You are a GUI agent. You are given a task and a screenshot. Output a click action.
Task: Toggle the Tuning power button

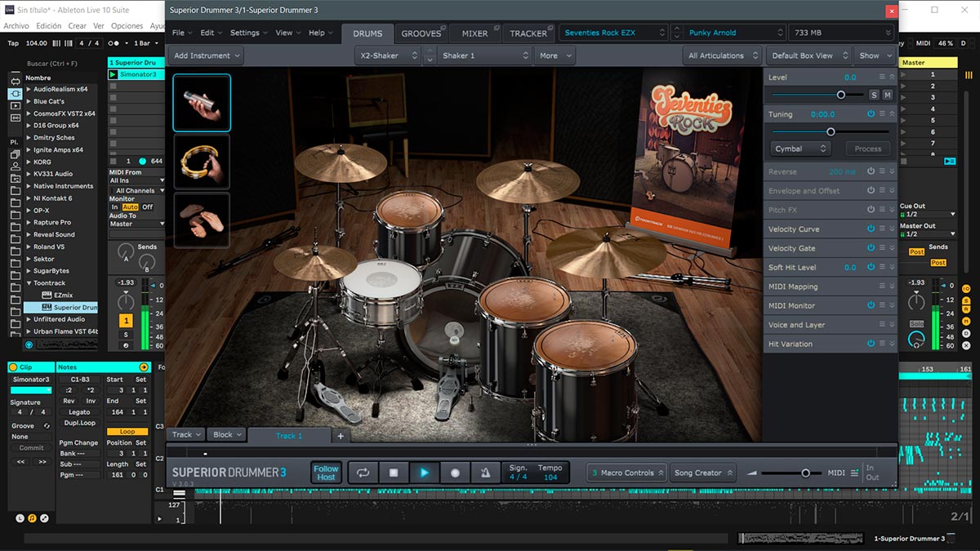point(871,114)
